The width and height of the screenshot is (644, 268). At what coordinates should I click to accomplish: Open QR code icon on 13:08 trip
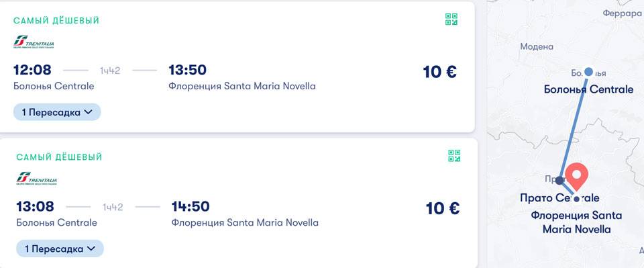click(454, 156)
